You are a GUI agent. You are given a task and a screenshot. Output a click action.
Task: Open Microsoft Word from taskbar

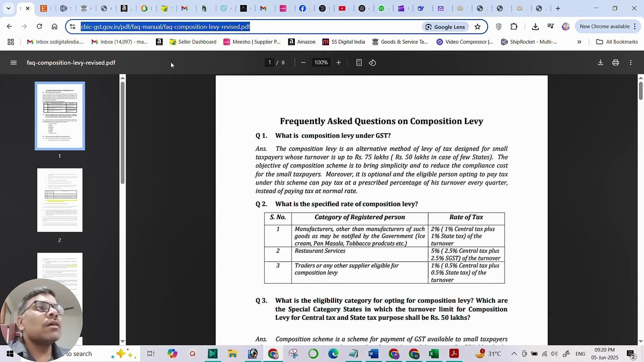click(373, 354)
